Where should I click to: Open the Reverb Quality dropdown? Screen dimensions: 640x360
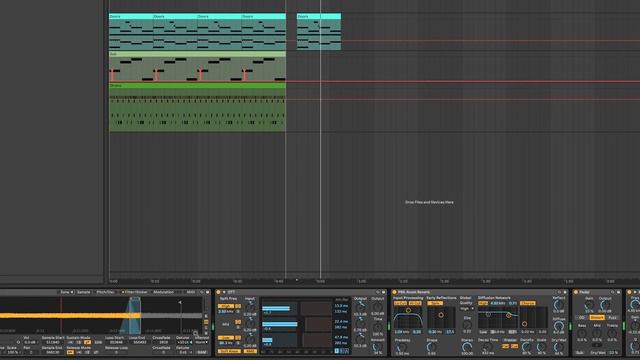(467, 309)
